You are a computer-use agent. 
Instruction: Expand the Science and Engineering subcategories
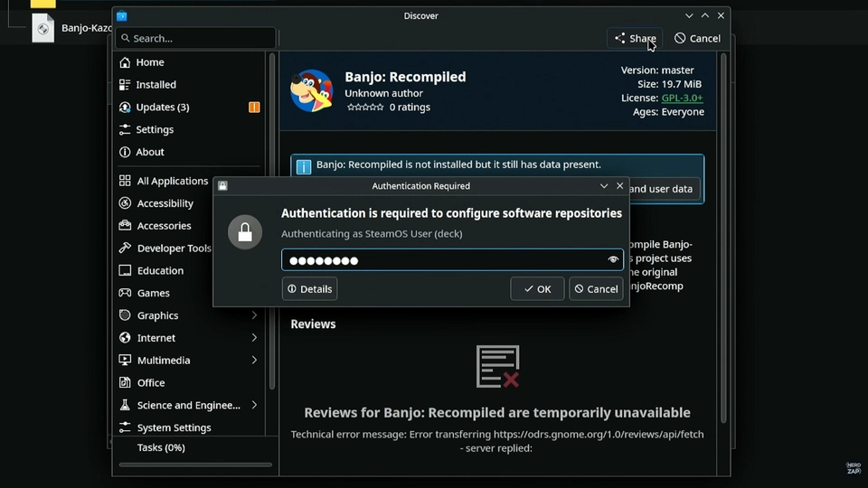click(x=254, y=405)
